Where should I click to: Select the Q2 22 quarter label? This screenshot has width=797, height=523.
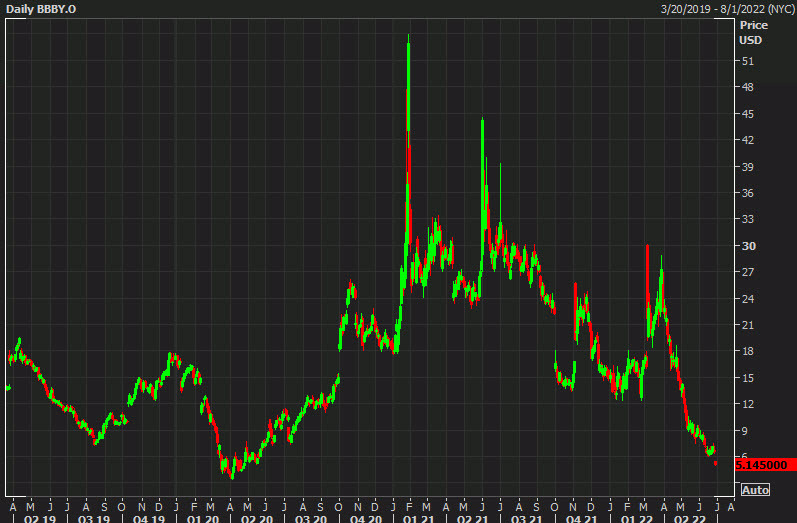tap(690, 519)
